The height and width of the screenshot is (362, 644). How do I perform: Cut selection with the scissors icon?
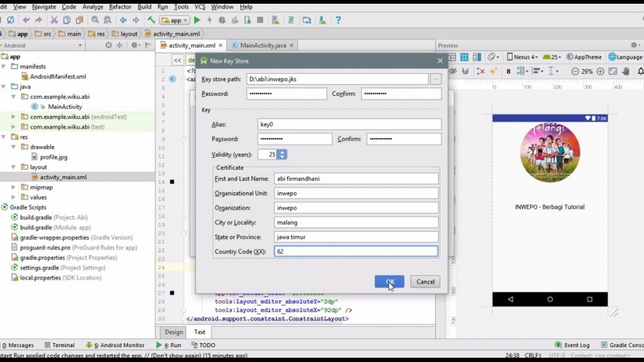click(x=54, y=20)
